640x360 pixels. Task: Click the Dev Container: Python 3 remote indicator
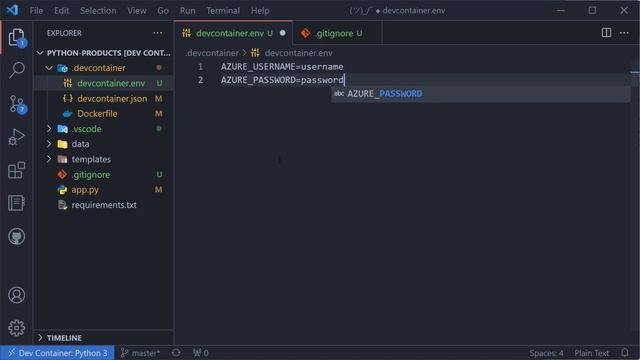58,353
